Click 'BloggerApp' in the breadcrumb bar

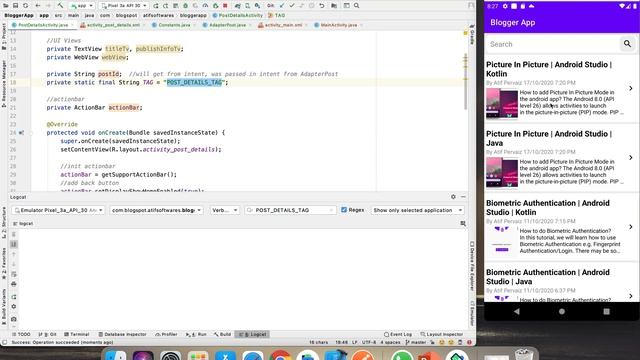click(x=19, y=16)
